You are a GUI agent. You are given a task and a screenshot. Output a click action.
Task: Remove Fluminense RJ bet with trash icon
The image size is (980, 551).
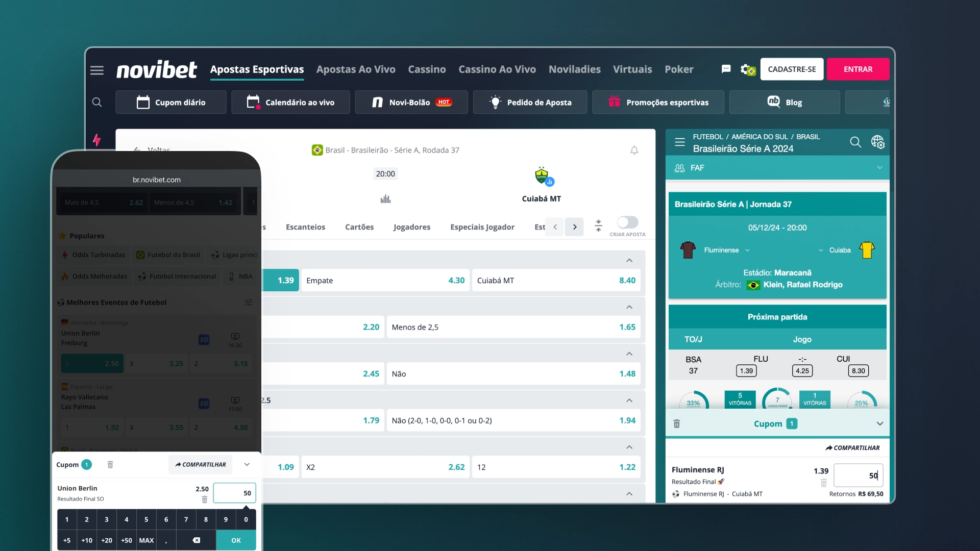[823, 483]
